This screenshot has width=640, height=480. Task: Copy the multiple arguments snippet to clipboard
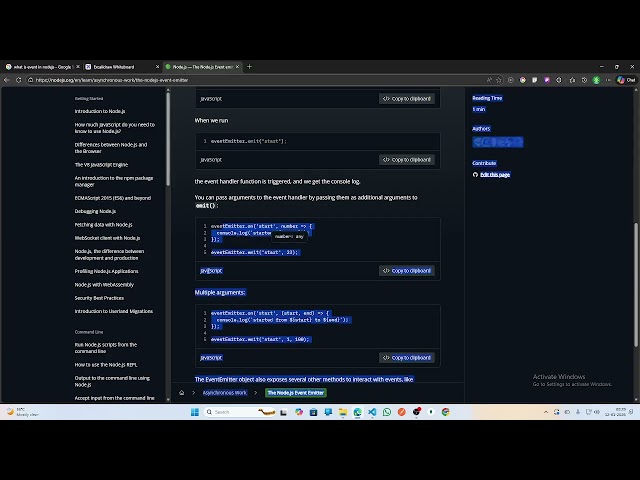click(x=407, y=358)
